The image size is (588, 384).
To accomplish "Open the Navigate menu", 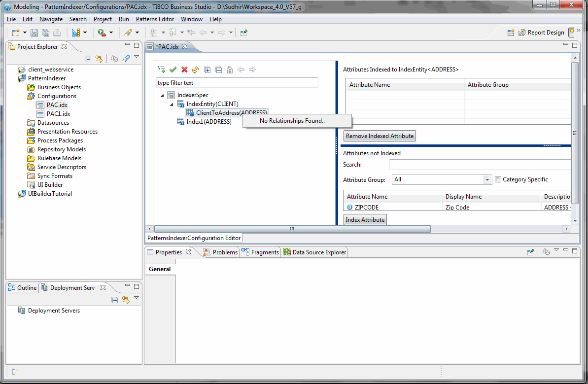I will [51, 19].
